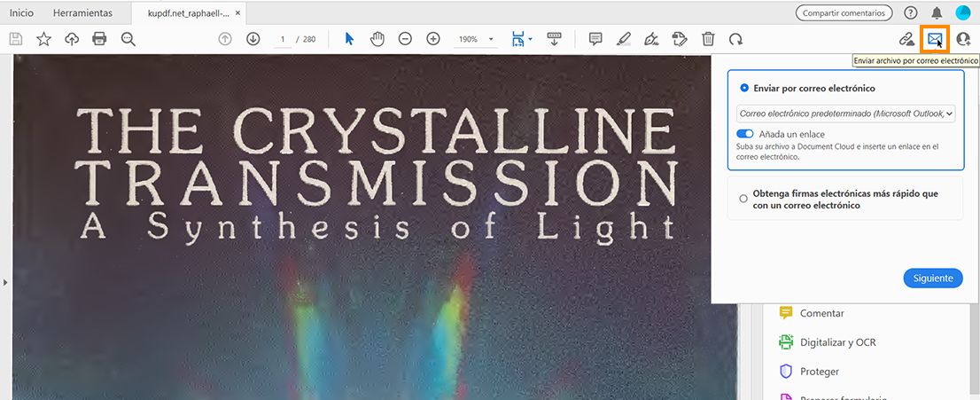Click the cloud upload icon
This screenshot has width=980, height=400.
72,39
